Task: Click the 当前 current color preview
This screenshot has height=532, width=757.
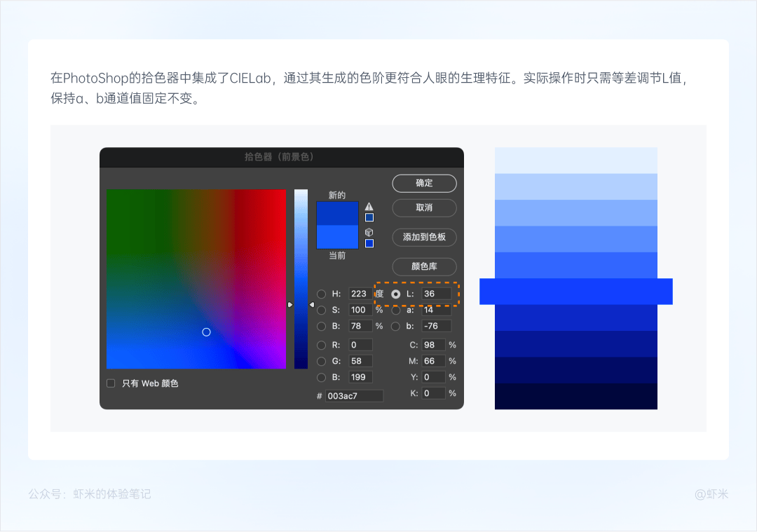Action: pos(337,237)
